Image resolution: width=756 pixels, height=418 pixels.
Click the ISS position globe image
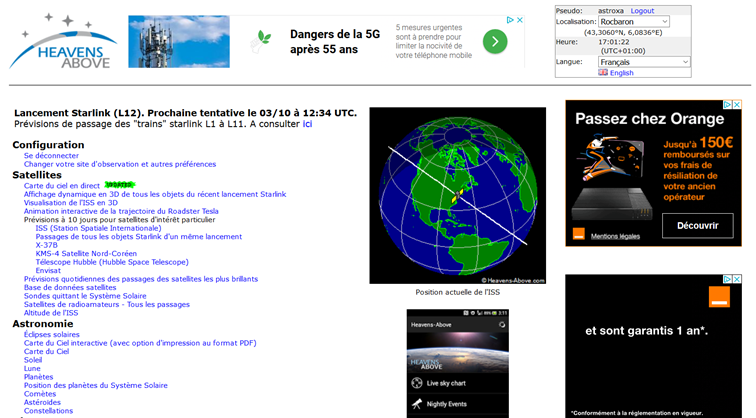tap(458, 195)
